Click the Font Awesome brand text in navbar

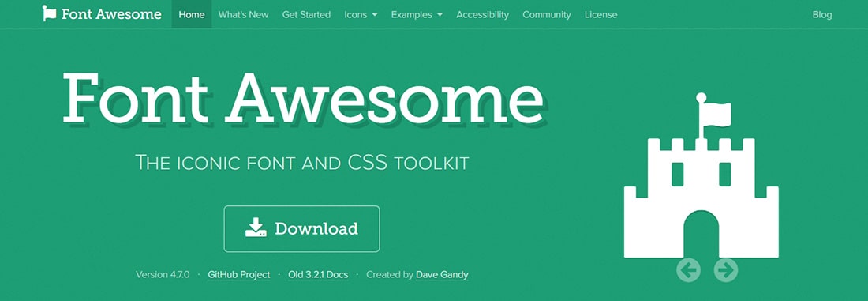111,14
